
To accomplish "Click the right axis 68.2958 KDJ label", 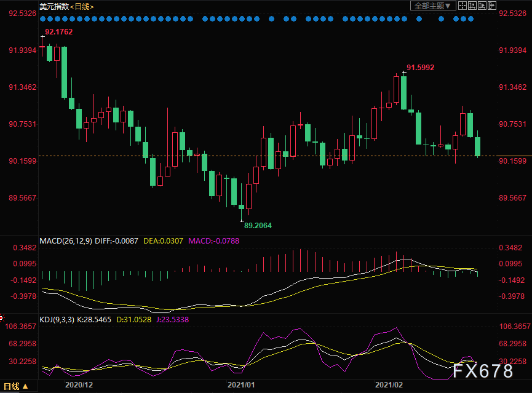I will [512, 344].
